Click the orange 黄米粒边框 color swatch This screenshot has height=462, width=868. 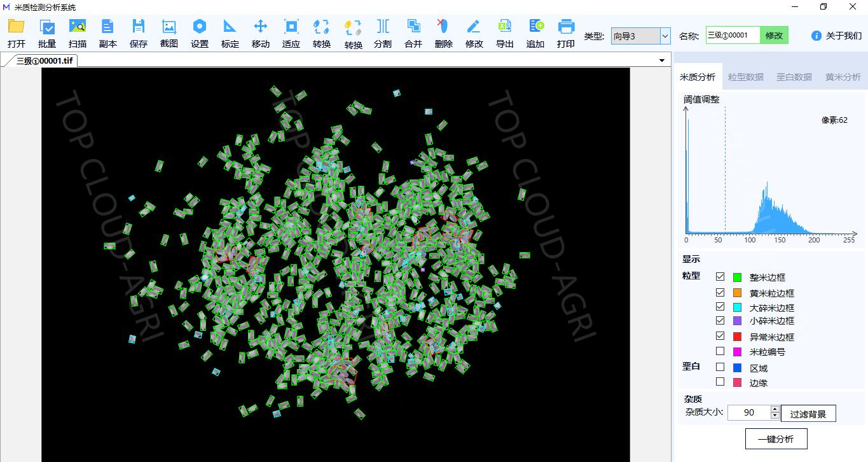(x=737, y=293)
